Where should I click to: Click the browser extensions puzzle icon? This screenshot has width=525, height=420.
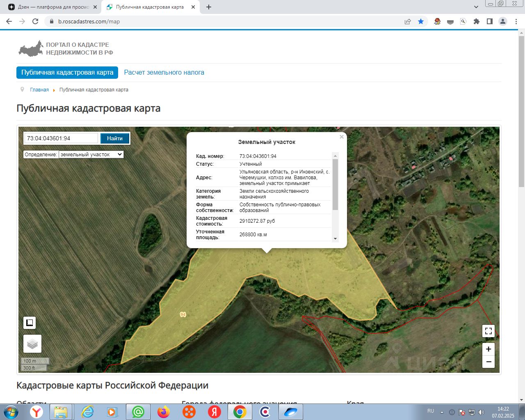pyautogui.click(x=476, y=21)
